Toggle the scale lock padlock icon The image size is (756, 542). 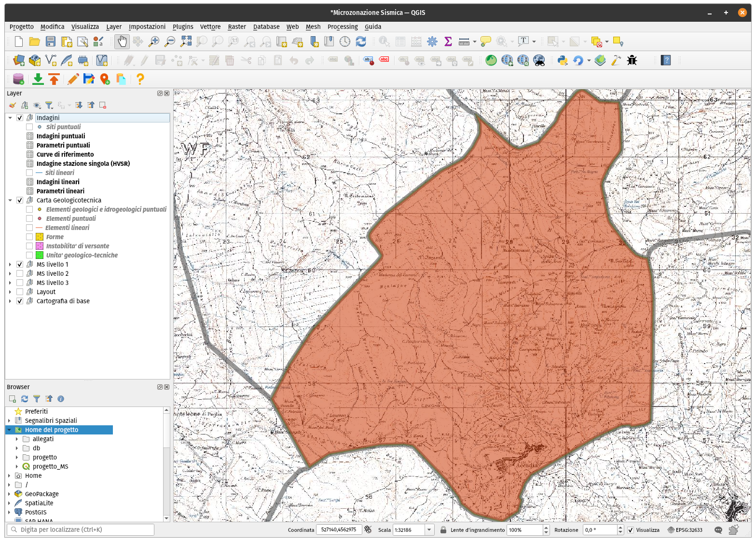(443, 530)
